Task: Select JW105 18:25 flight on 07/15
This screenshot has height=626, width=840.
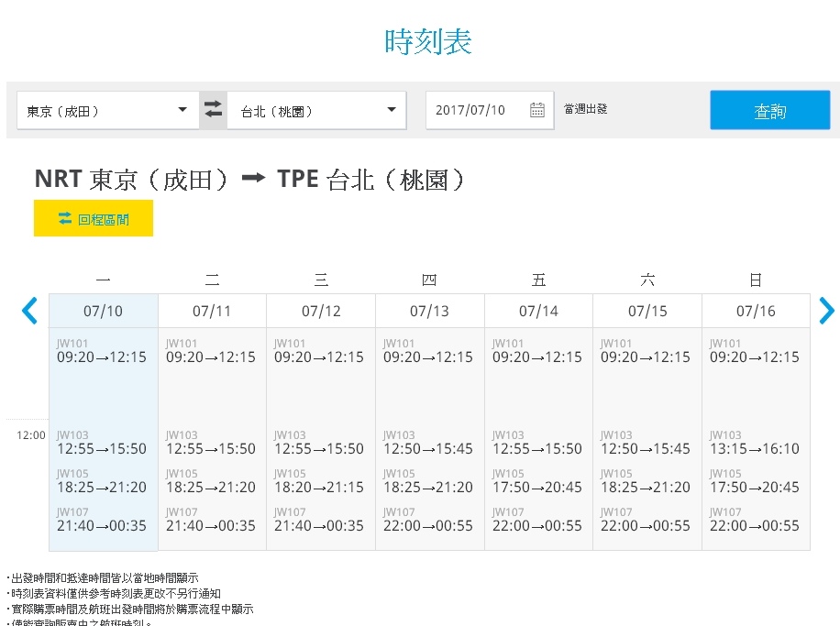Action: click(645, 481)
